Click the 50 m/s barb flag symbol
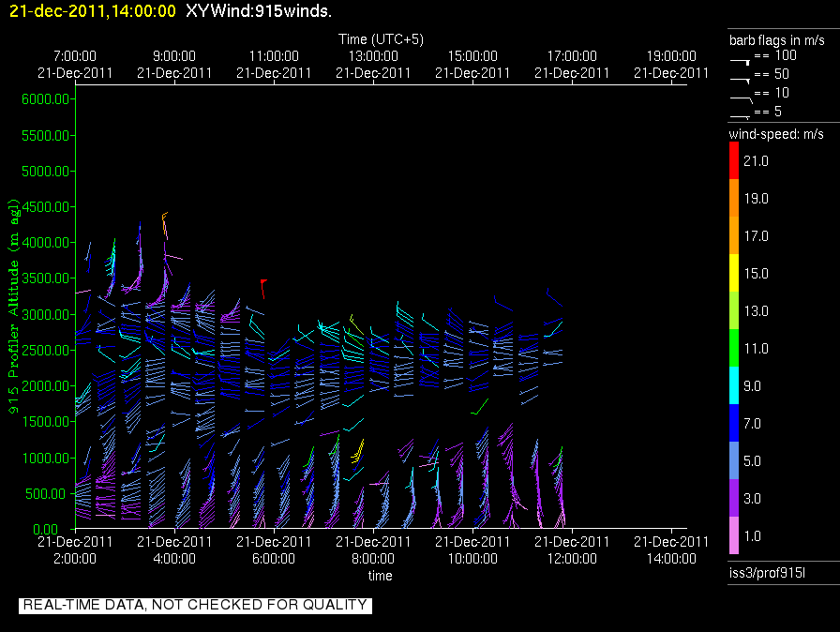Image resolution: width=840 pixels, height=632 pixels. (740, 81)
